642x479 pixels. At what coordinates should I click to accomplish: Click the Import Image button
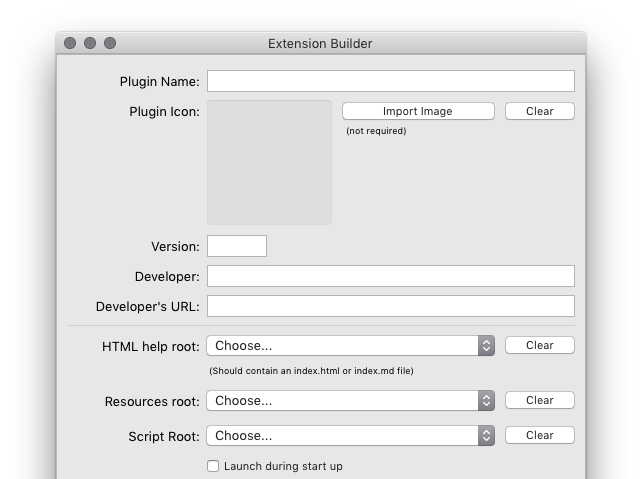(418, 111)
